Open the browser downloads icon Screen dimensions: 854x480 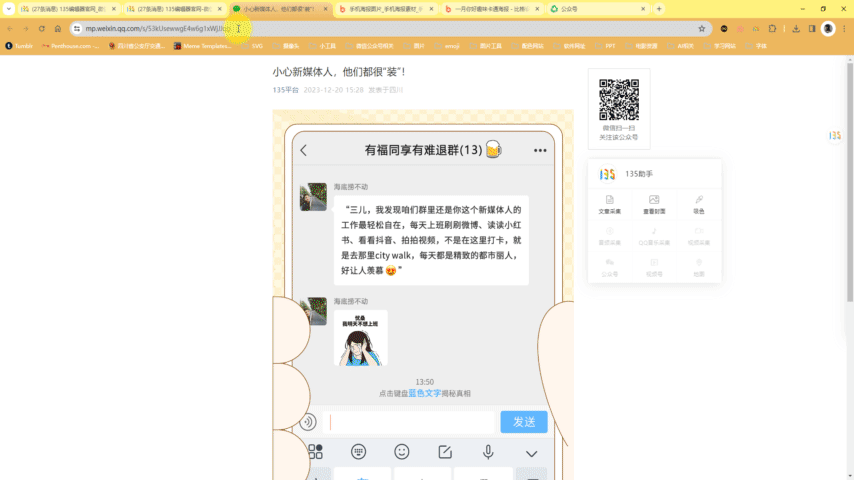(796, 28)
